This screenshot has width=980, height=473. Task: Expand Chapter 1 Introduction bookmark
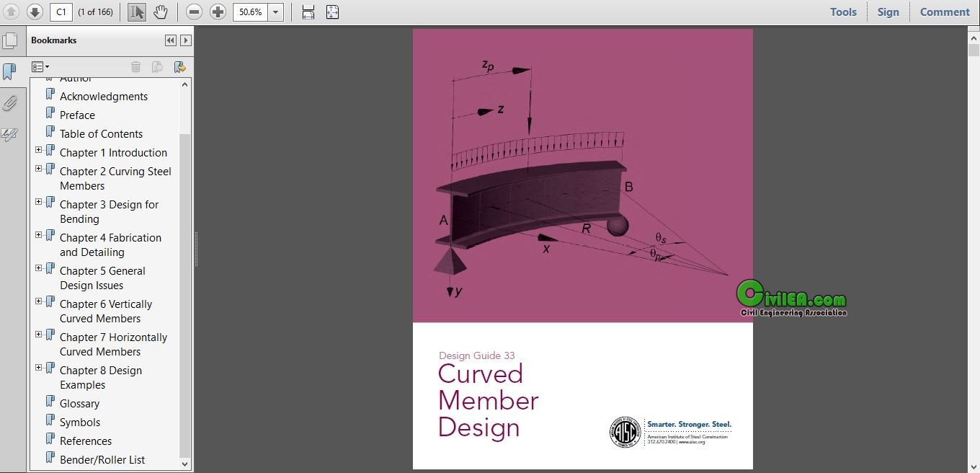pos(39,150)
